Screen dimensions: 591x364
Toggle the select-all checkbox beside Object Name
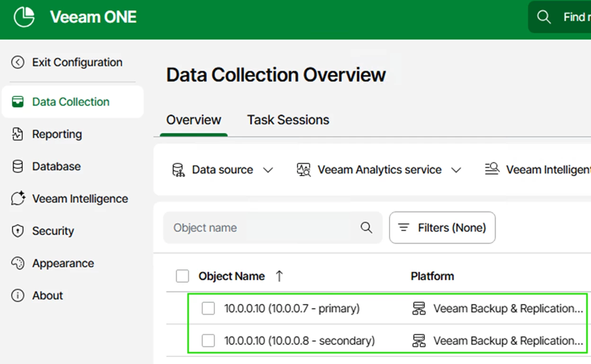click(x=182, y=276)
